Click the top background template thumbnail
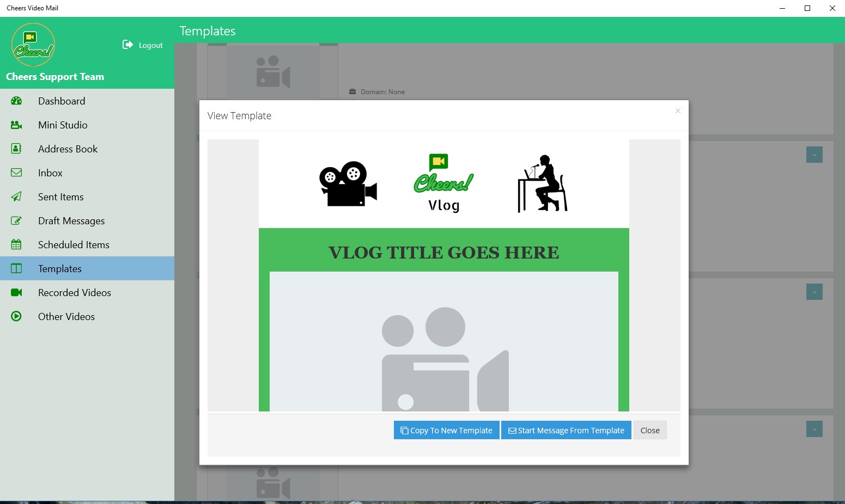This screenshot has height=504, width=845. tap(273, 71)
